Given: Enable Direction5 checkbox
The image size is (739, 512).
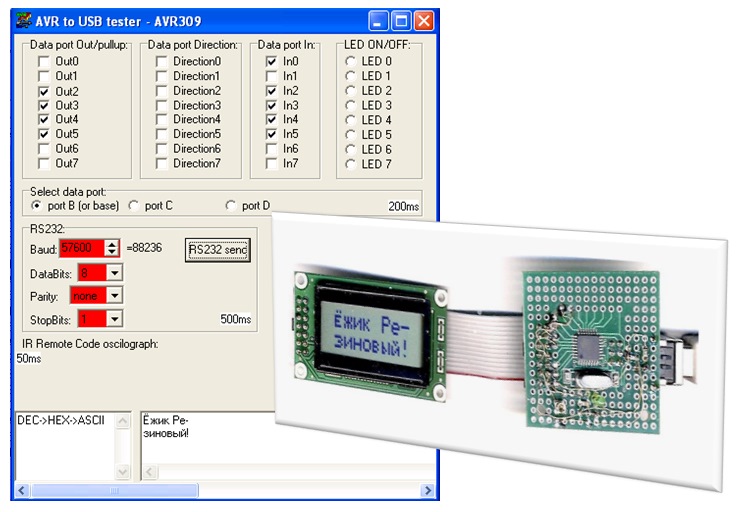Looking at the screenshot, I should pos(162,134).
